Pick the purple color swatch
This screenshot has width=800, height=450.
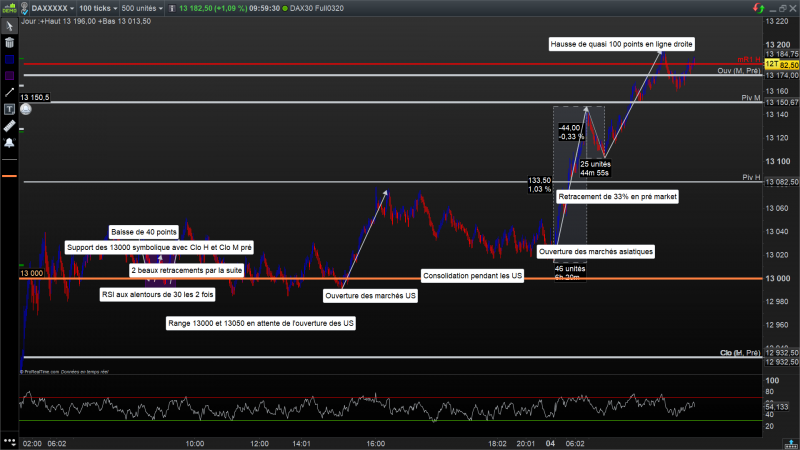click(x=9, y=76)
